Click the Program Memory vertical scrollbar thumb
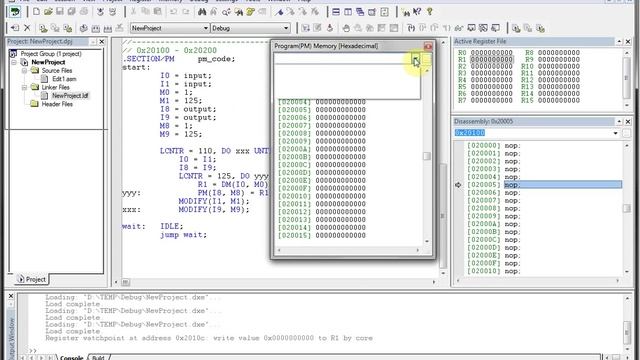 427,156
